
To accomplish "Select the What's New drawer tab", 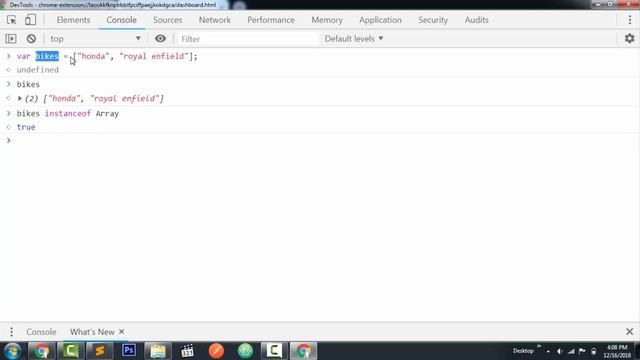I will (92, 332).
